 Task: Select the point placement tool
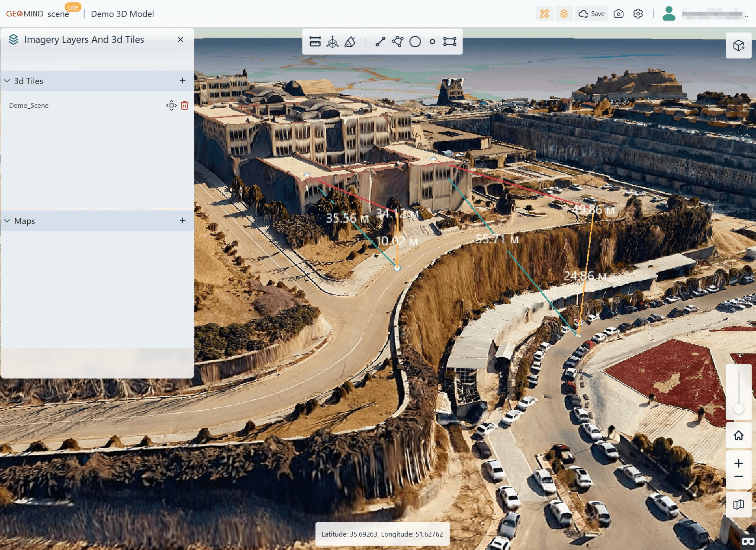(432, 42)
